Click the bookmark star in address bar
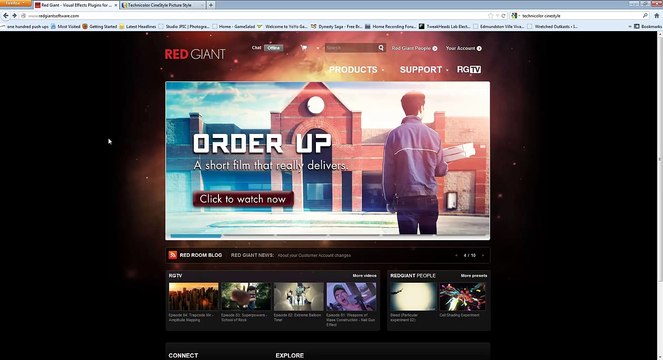The image size is (663, 360). 490,16
